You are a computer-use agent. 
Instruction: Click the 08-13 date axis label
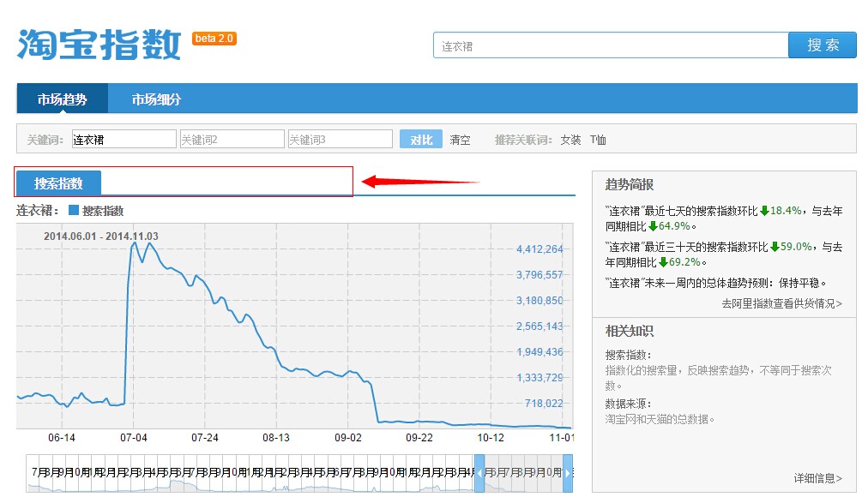275,438
